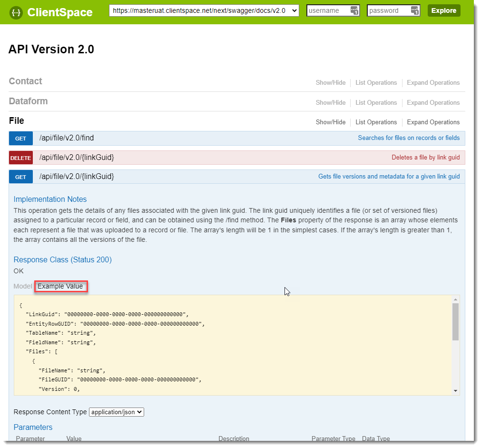481x448 pixels.
Task: Click 'Gets file versions and metadata' description link
Action: 389,177
